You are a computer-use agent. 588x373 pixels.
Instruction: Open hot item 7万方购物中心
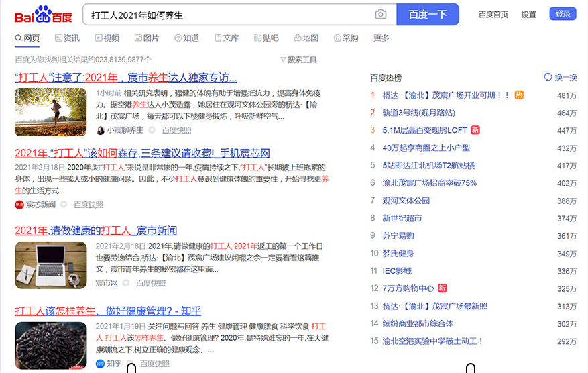408,288
